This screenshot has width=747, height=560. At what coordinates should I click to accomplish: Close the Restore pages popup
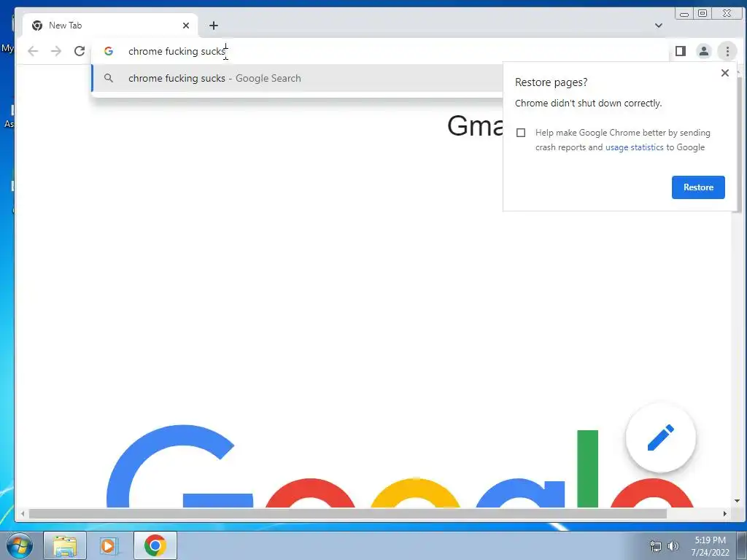pos(724,73)
